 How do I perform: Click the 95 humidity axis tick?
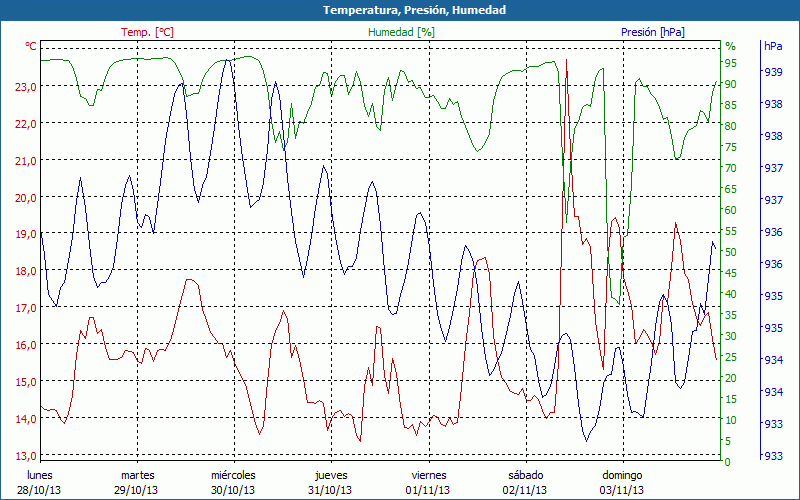coord(730,63)
